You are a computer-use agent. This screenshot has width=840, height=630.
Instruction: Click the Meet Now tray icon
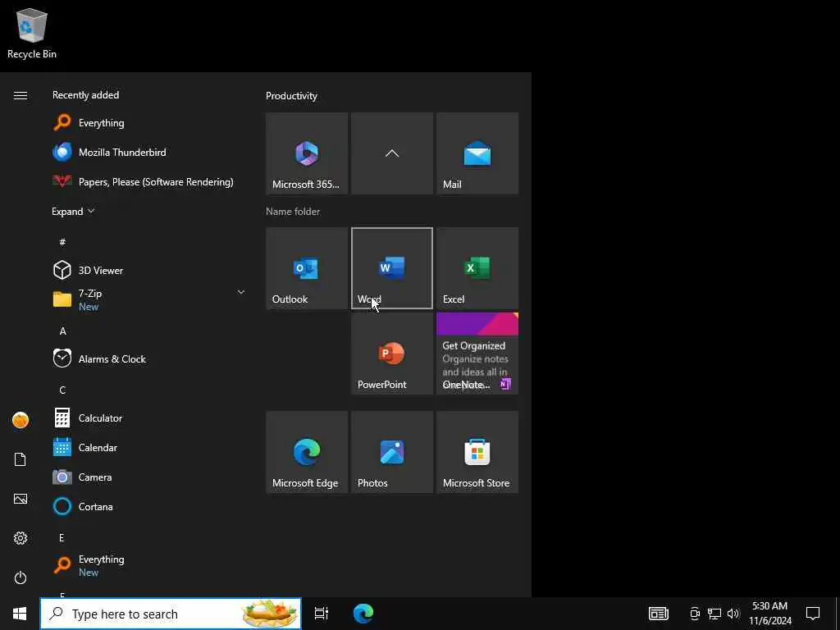coord(695,614)
